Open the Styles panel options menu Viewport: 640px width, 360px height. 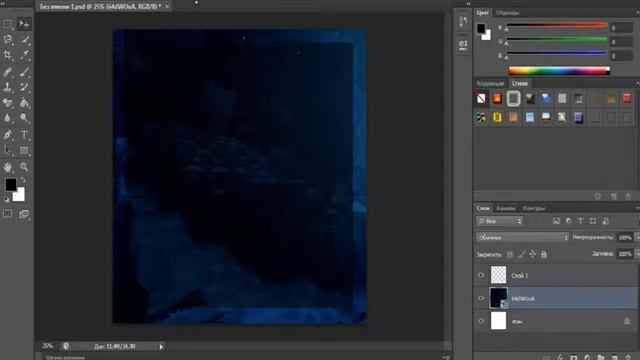pyautogui.click(x=637, y=83)
